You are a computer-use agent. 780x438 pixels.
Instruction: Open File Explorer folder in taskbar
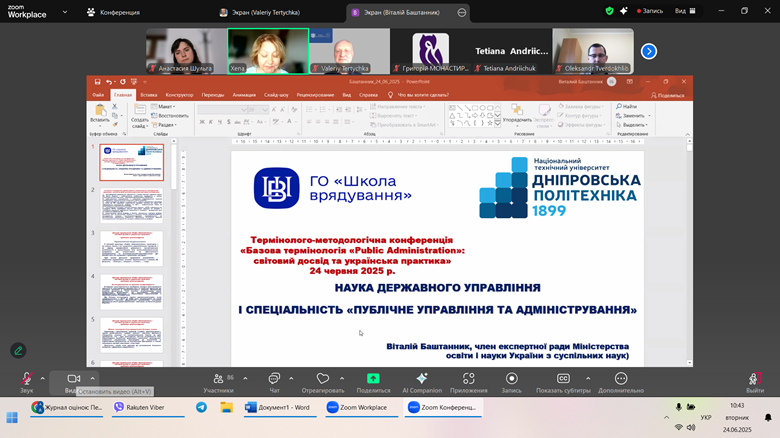227,407
